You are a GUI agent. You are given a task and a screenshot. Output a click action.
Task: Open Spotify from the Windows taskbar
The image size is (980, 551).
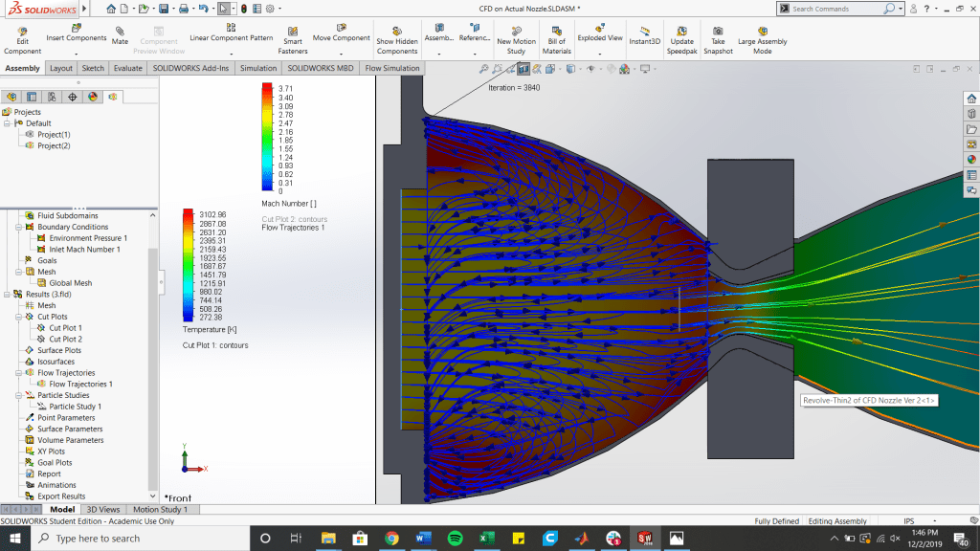[455, 539]
